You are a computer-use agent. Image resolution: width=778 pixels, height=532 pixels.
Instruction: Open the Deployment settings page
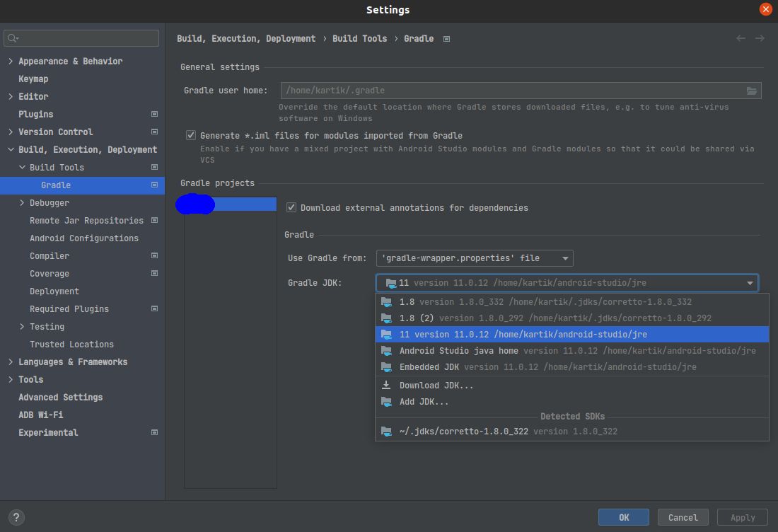(x=54, y=291)
